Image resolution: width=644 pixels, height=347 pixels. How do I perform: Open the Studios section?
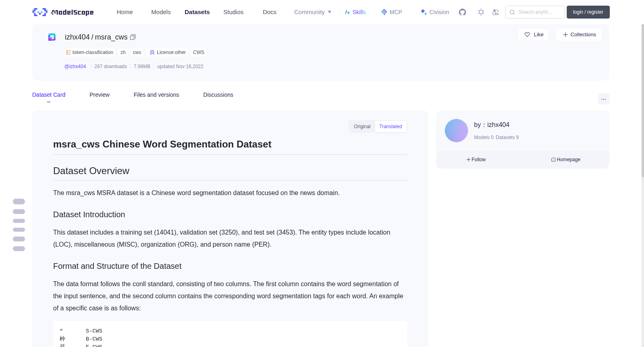pos(233,12)
